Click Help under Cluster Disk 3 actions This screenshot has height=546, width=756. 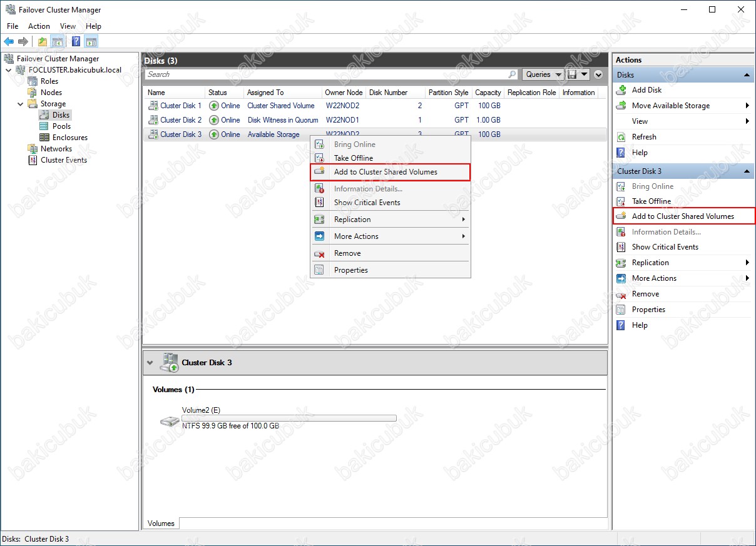[x=640, y=325]
